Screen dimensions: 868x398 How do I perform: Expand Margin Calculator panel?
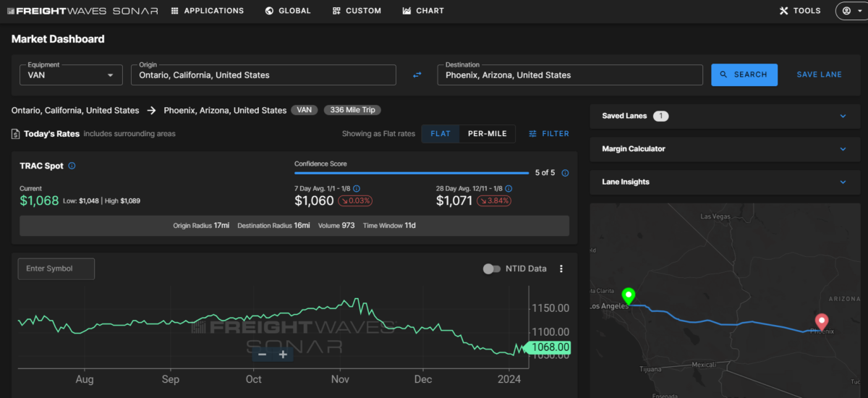click(723, 149)
